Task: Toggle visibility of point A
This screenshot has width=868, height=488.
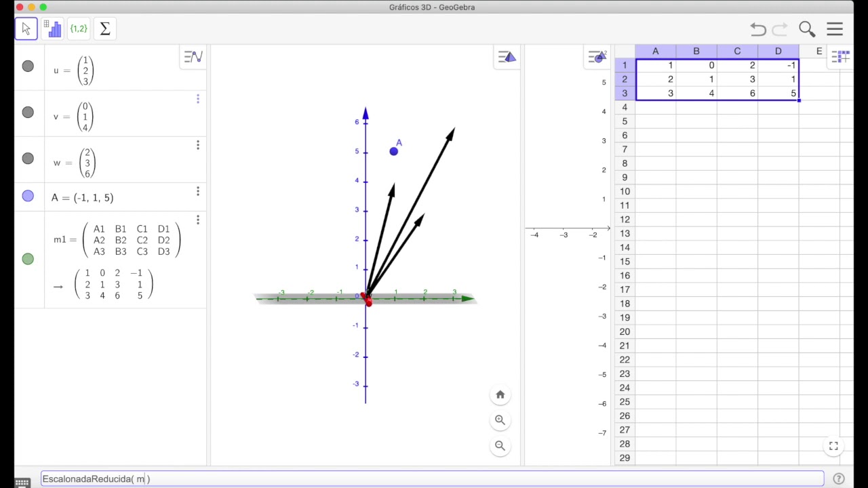Action: (x=28, y=196)
